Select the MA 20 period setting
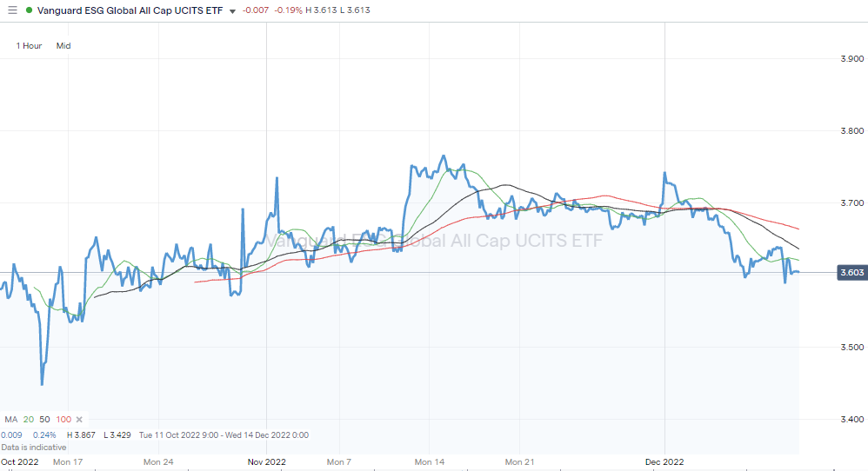 [28, 419]
